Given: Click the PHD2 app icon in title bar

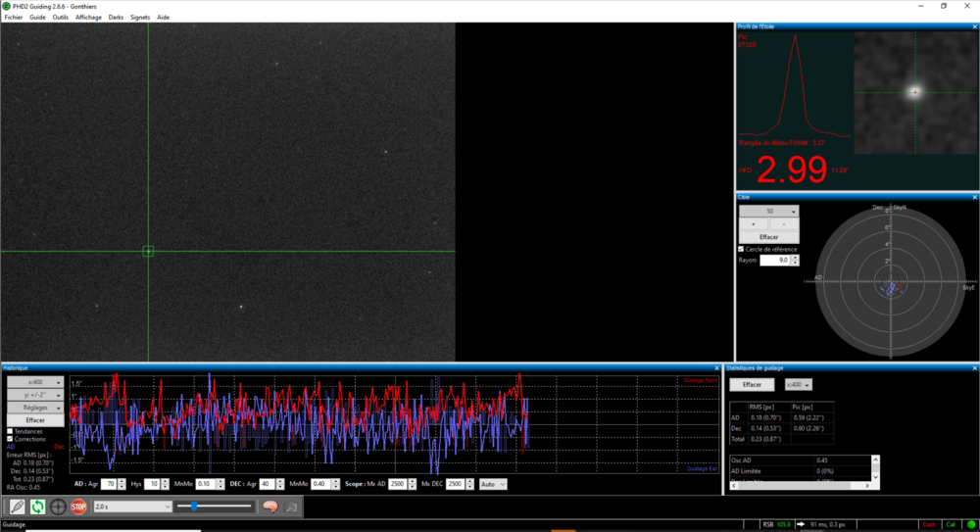Looking at the screenshot, I should tap(6, 6).
